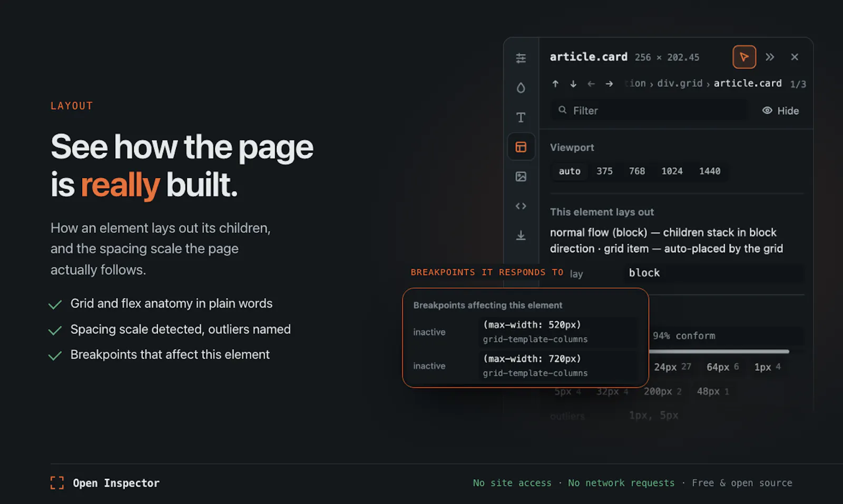Image resolution: width=843 pixels, height=504 pixels.
Task: Click the Free & open source text
Action: point(742,483)
